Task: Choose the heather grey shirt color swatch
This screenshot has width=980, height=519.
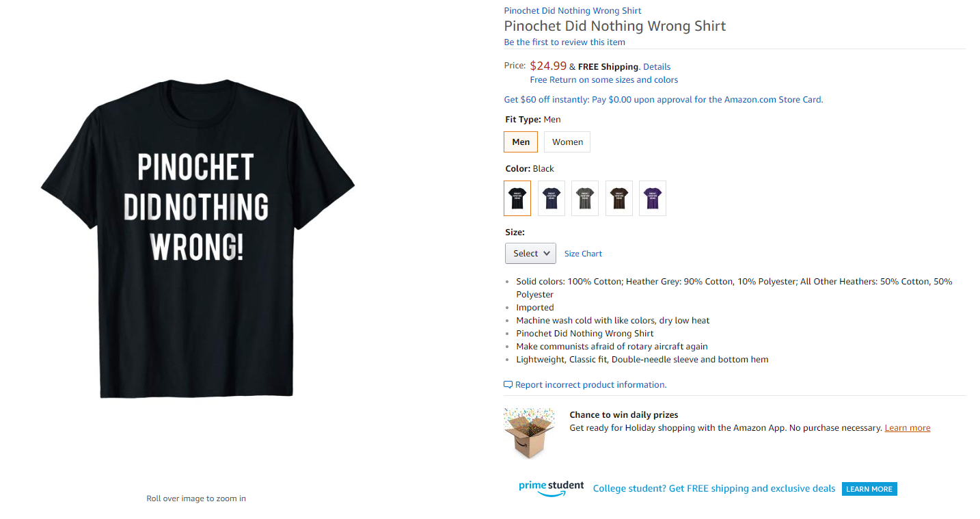Action: click(585, 198)
